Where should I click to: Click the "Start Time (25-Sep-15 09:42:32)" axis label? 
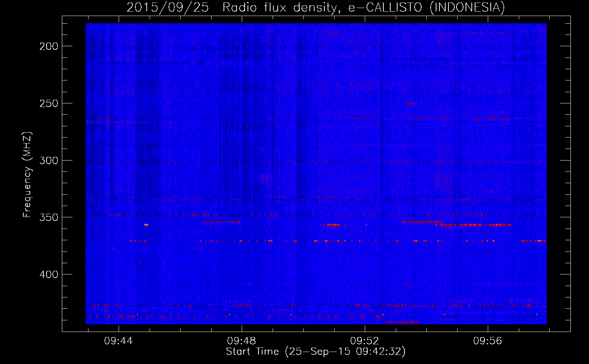(x=316, y=352)
